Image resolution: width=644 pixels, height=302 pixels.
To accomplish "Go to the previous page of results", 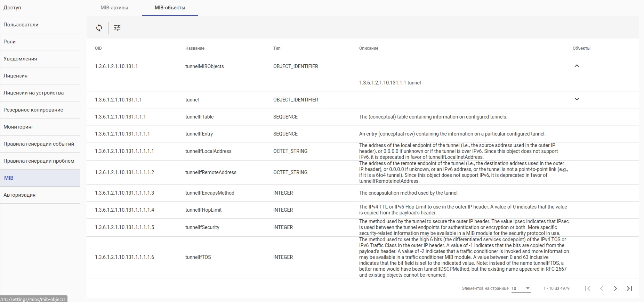I will [x=602, y=288].
